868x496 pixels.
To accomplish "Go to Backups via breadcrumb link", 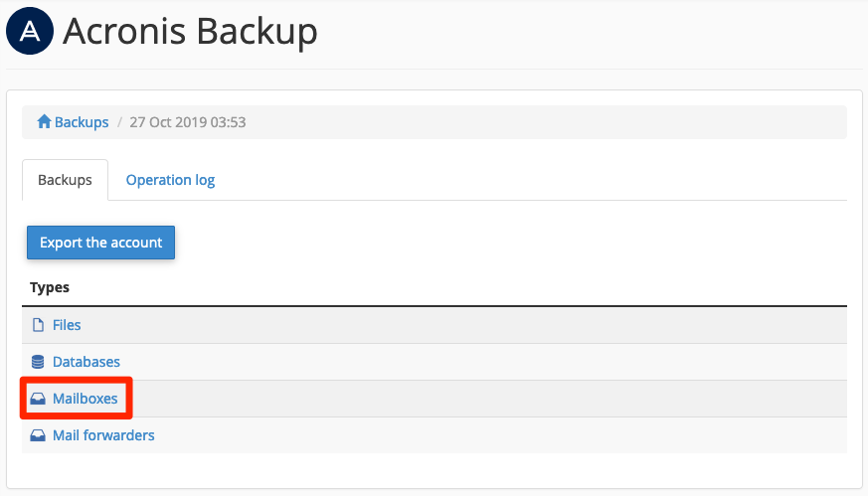I will pos(82,122).
